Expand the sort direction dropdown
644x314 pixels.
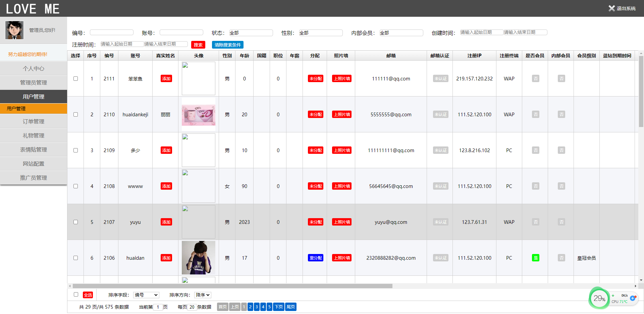click(x=203, y=295)
